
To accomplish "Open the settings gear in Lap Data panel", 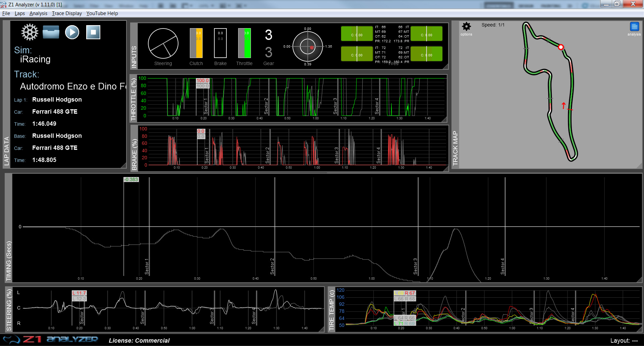I will point(30,32).
